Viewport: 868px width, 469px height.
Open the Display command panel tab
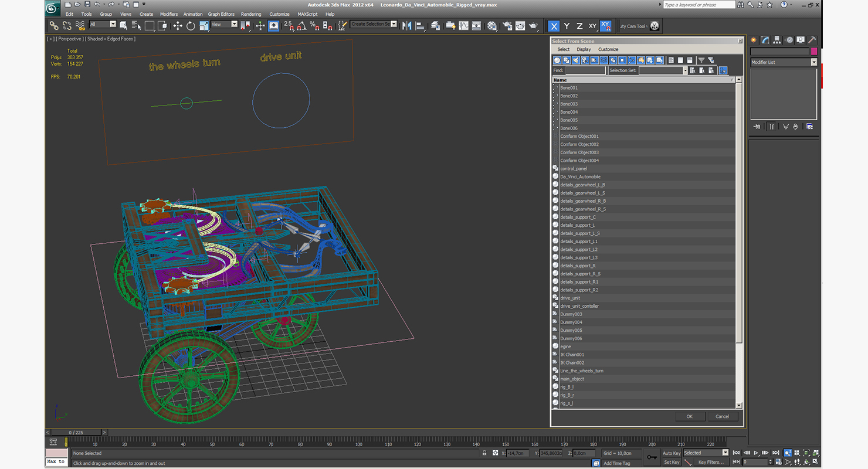(801, 40)
